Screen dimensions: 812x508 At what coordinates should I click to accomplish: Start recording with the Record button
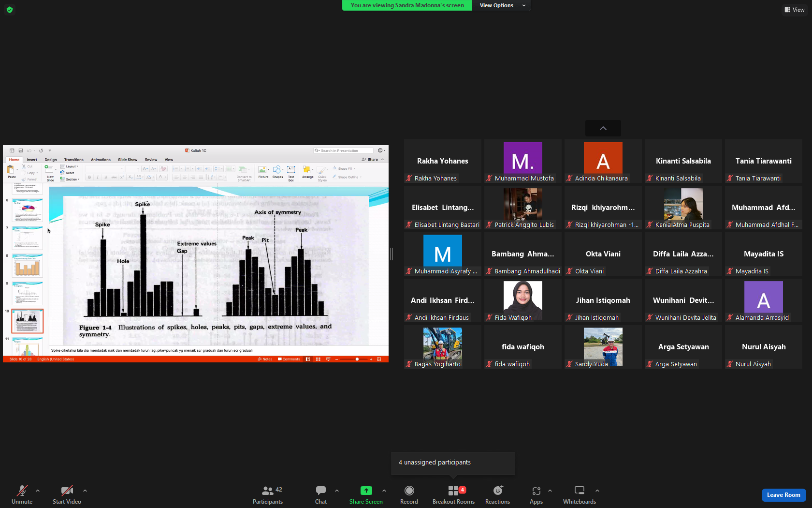coord(409,494)
